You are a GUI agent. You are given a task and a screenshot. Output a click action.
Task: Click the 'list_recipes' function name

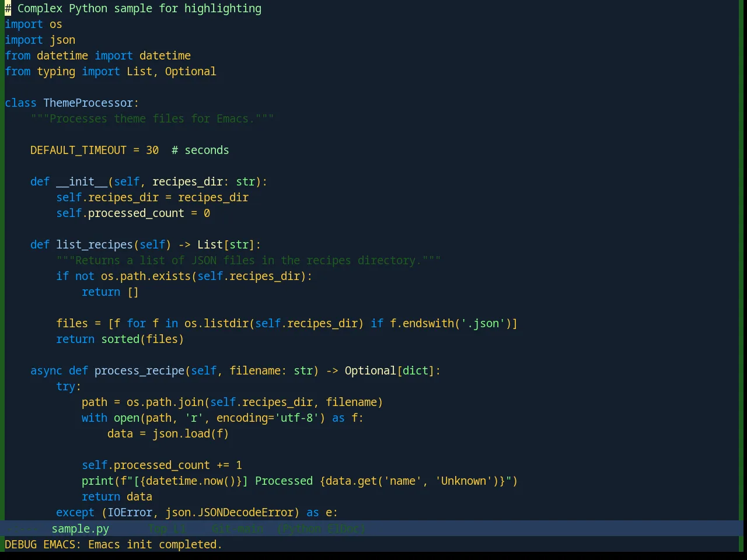pos(95,245)
